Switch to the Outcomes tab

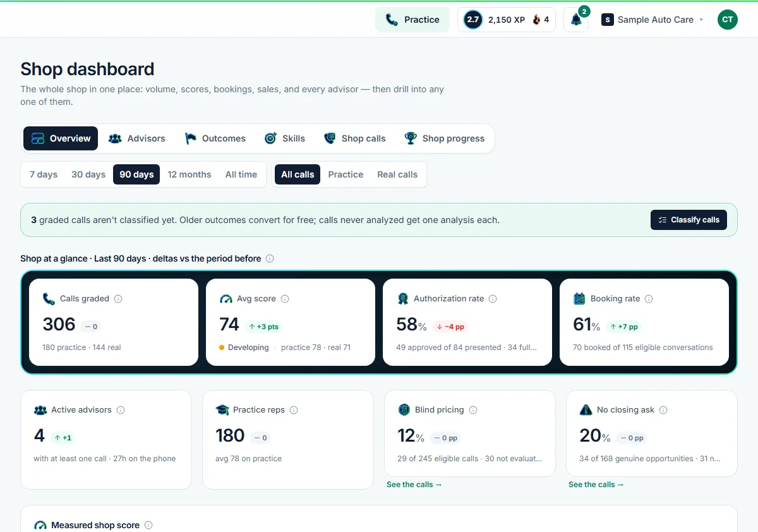pyautogui.click(x=215, y=138)
